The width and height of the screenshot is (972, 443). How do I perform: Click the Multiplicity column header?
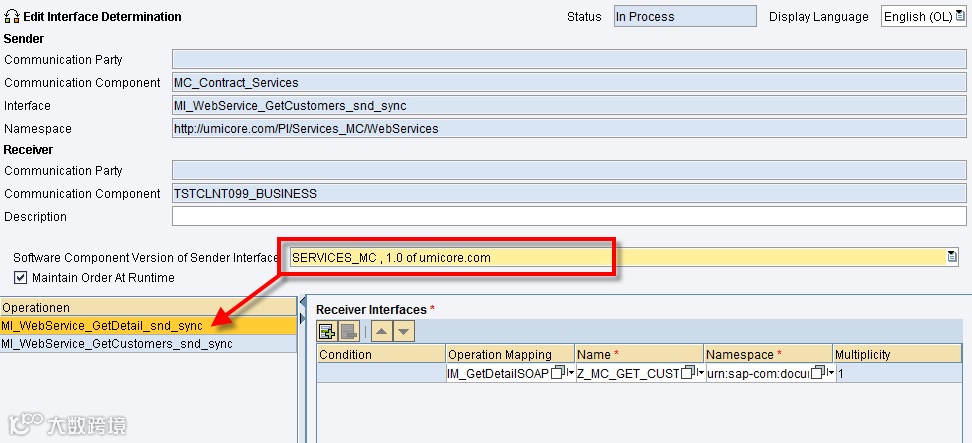pos(898,354)
